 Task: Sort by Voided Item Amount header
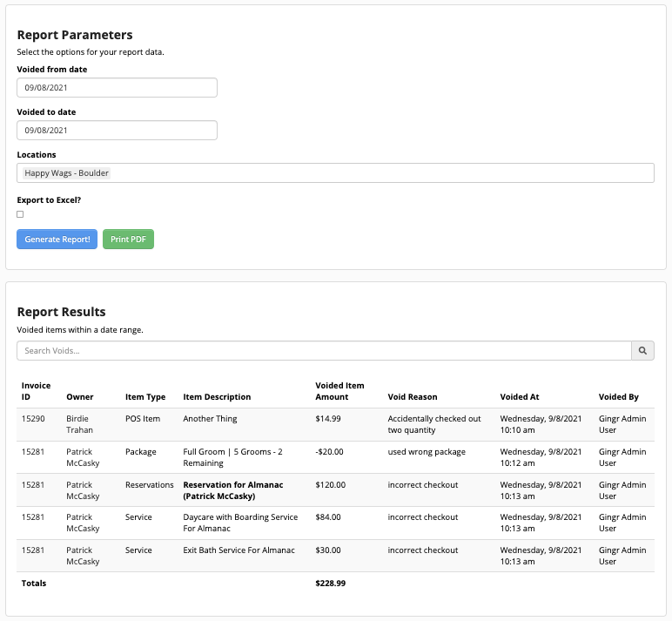click(339, 391)
